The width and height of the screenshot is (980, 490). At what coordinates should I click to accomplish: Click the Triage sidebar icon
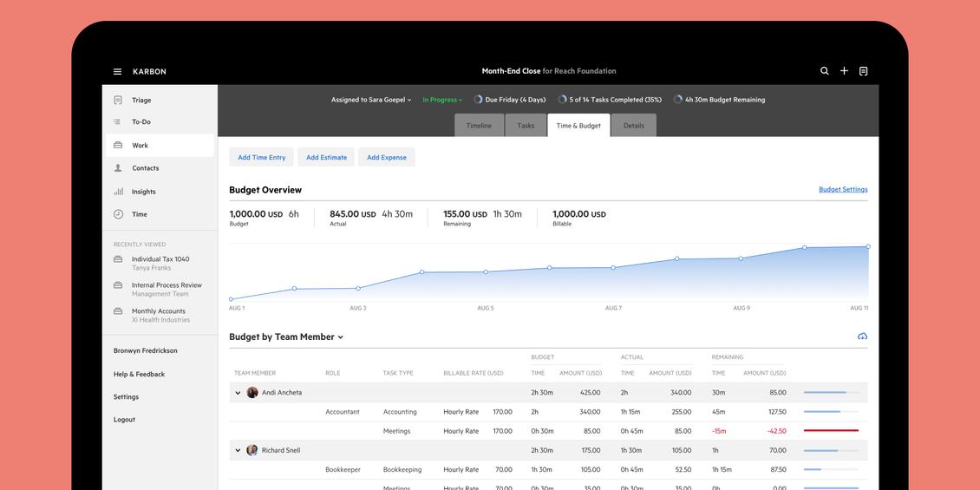coord(118,100)
